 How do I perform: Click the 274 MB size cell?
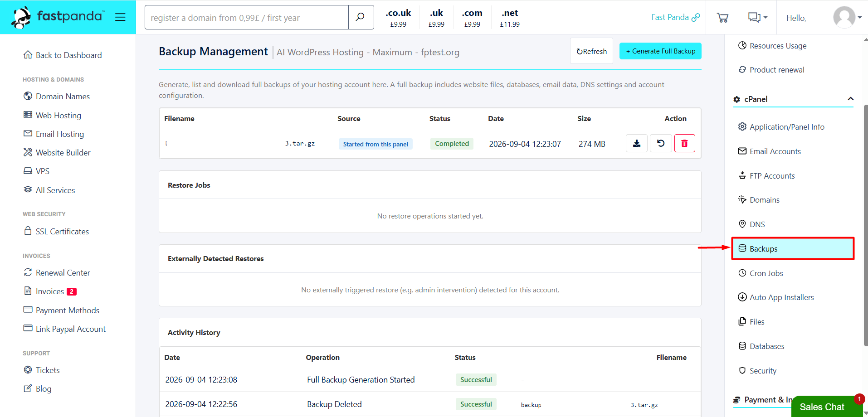pos(592,144)
